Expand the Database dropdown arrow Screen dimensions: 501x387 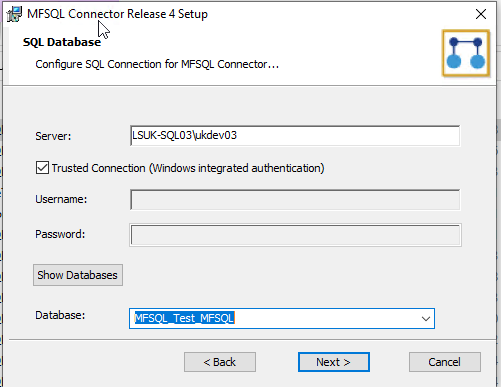coord(426,319)
